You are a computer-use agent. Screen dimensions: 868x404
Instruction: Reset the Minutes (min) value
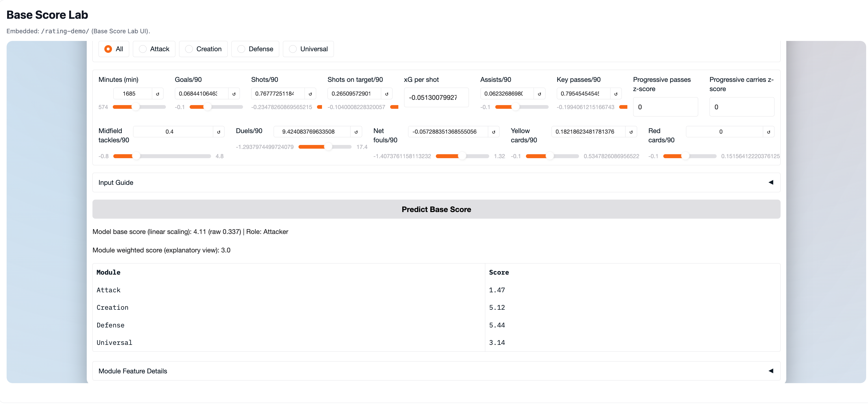tap(158, 93)
